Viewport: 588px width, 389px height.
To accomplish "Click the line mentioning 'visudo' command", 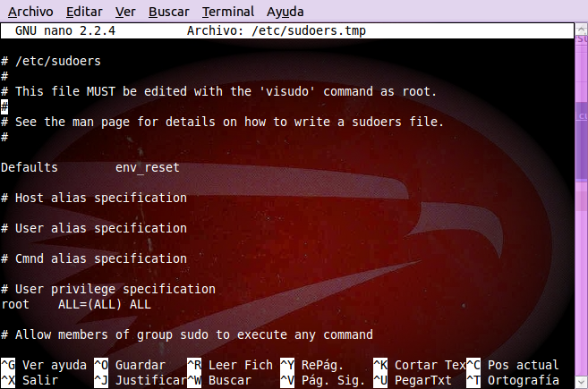I will coord(218,91).
